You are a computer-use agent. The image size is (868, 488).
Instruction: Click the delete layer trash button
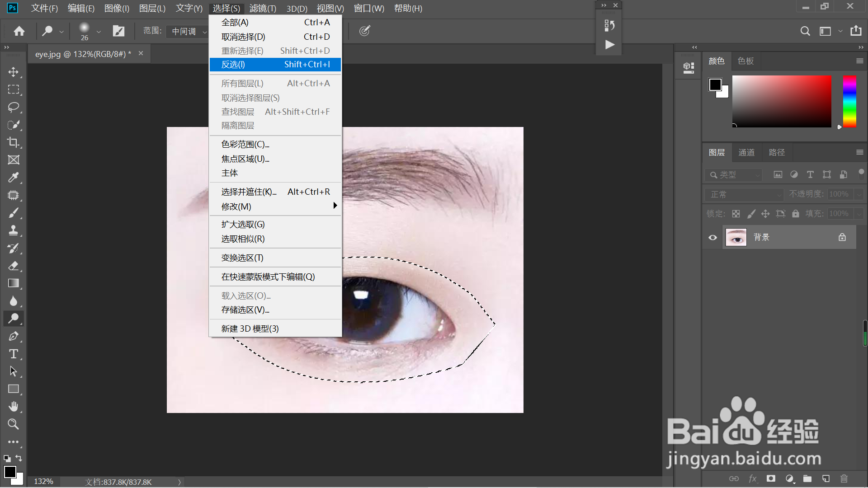(844, 479)
